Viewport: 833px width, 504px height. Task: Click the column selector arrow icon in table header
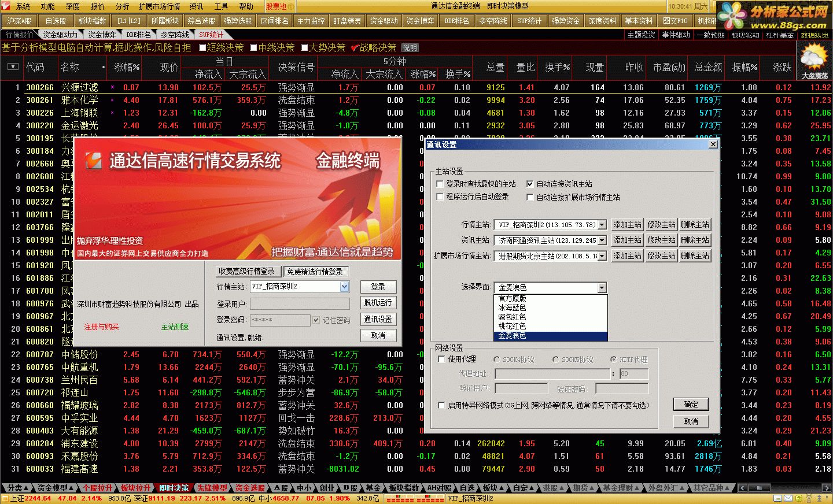point(12,67)
